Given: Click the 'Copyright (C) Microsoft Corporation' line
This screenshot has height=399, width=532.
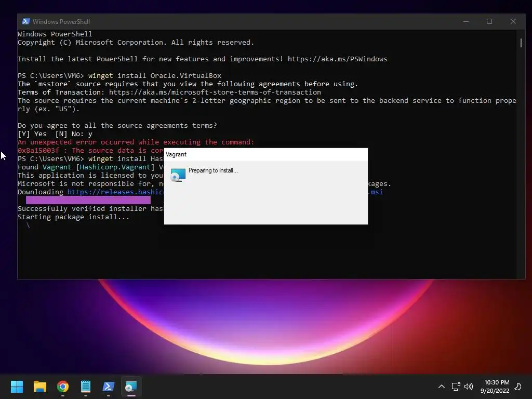Looking at the screenshot, I should click(x=136, y=43).
